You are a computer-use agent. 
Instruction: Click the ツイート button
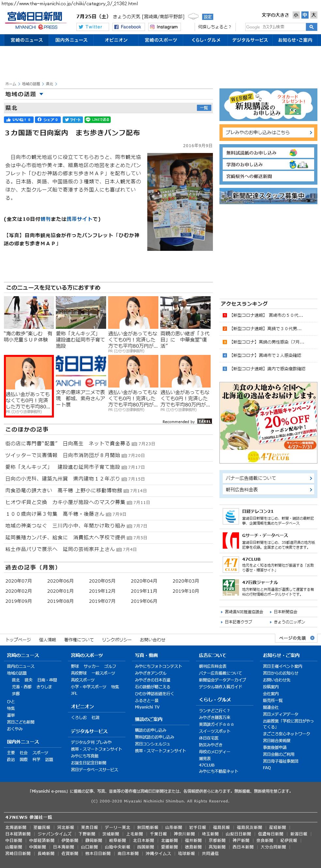[72, 120]
